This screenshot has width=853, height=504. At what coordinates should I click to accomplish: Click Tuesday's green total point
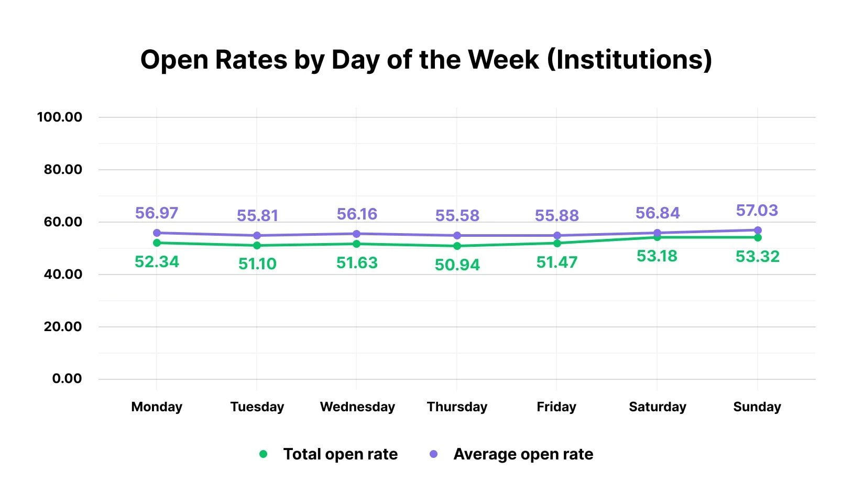pos(257,245)
